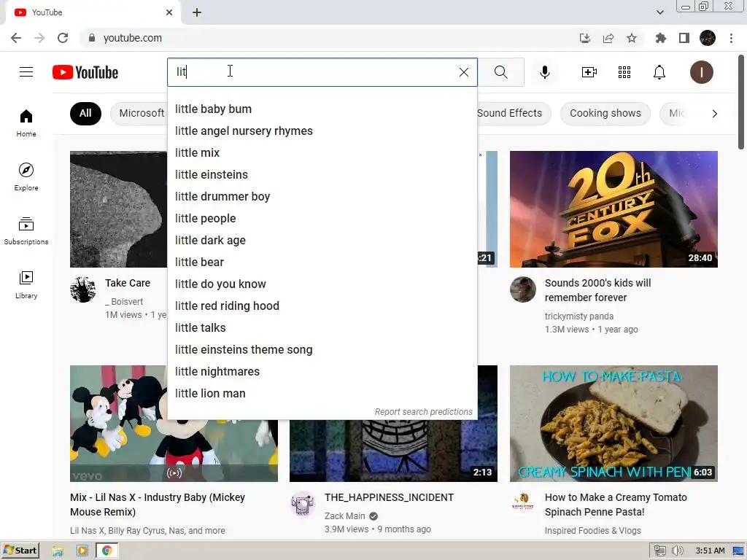Share this page from the address bar
This screenshot has width=747, height=560.
coord(608,38)
